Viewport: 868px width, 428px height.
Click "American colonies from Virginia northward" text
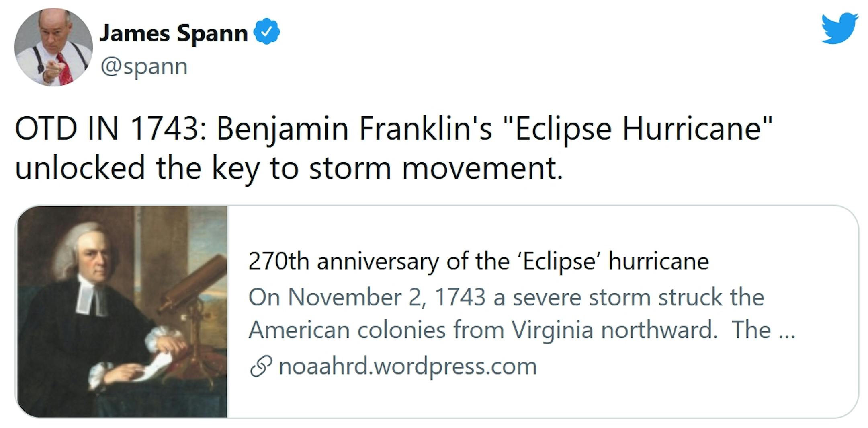click(x=482, y=330)
